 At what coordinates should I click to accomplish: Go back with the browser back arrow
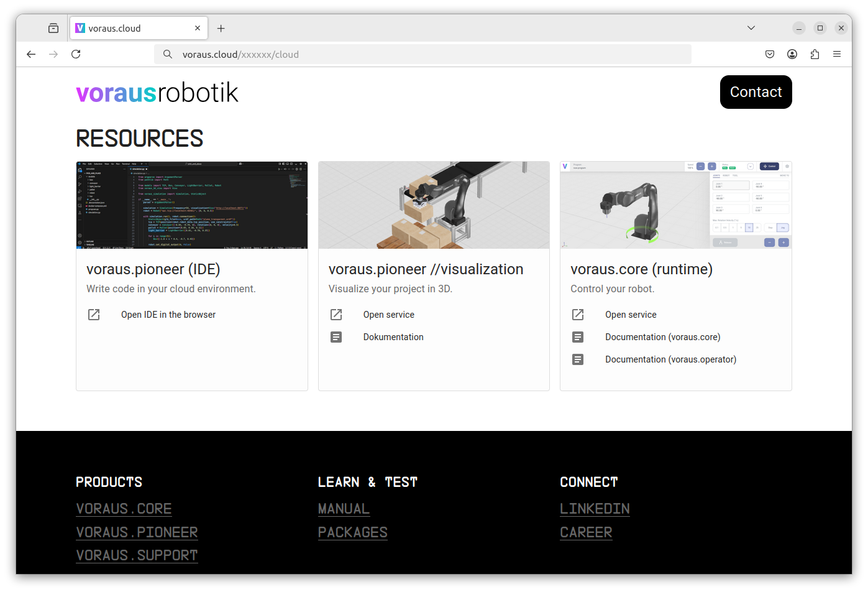[x=31, y=54]
